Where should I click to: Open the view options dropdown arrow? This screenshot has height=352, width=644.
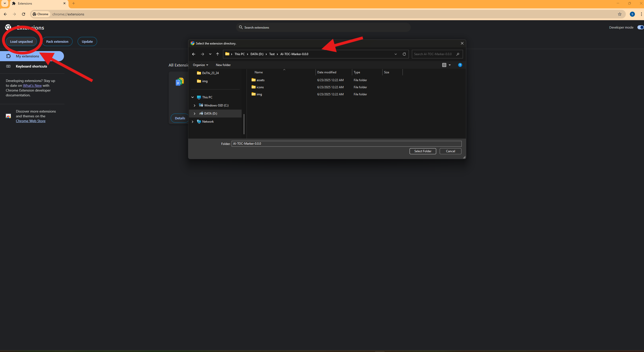tap(450, 65)
